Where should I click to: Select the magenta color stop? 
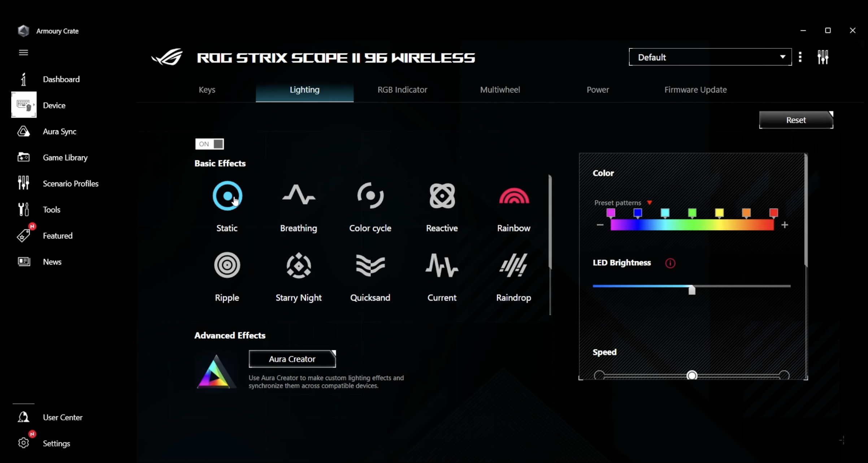pyautogui.click(x=611, y=213)
